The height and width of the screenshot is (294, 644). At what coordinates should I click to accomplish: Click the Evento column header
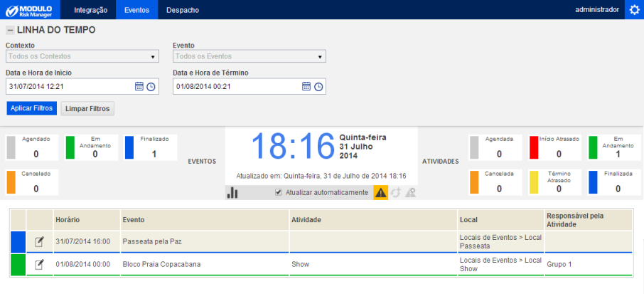205,220
